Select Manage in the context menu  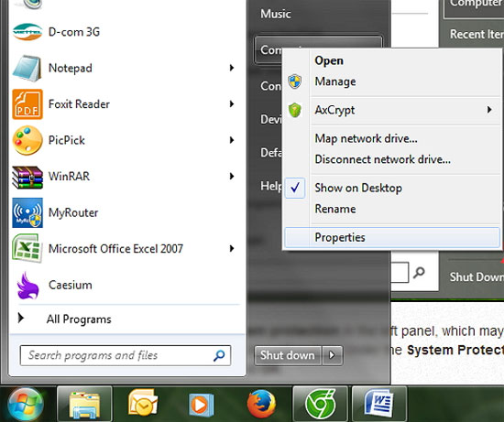[391, 81]
